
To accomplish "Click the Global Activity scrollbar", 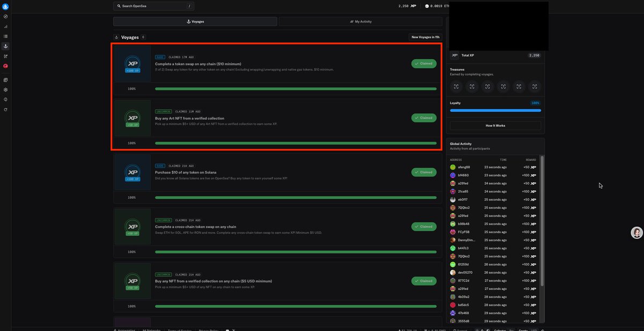I will pyautogui.click(x=542, y=220).
